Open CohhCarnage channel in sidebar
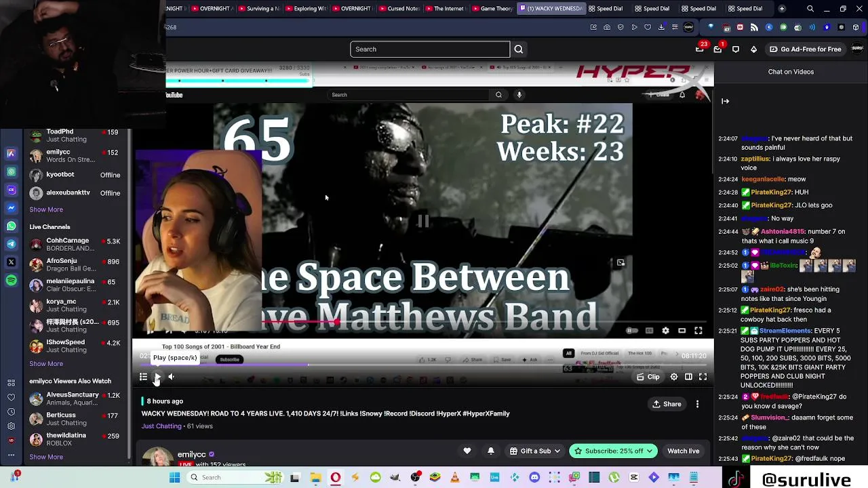 (x=75, y=244)
